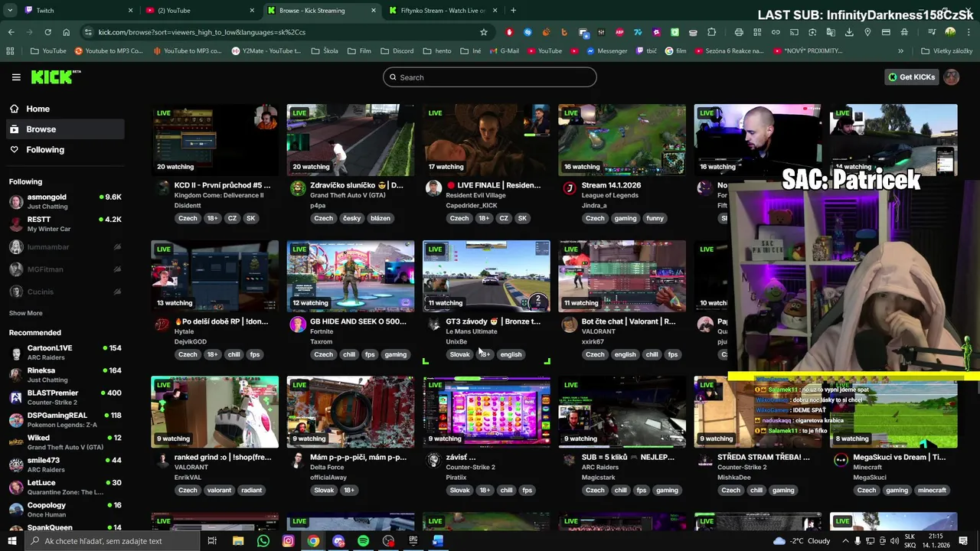Click the Windows Start button

(x=11, y=541)
